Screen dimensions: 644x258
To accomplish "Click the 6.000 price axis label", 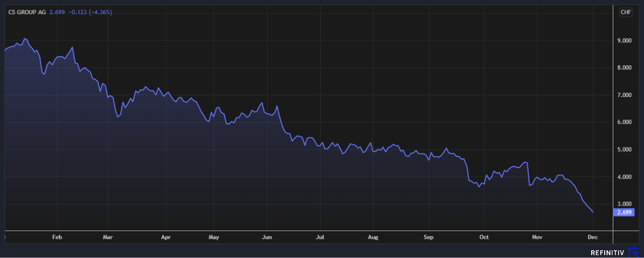I will (624, 123).
